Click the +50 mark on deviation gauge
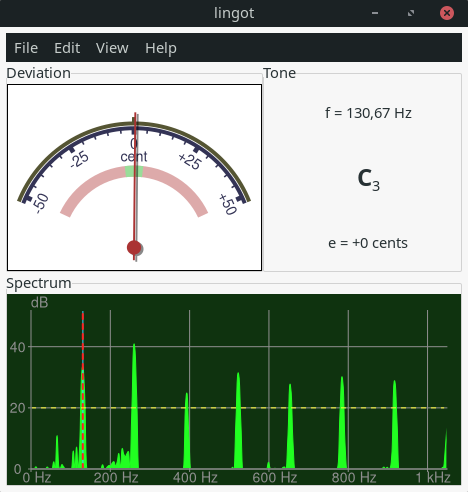The width and height of the screenshot is (468, 492). click(228, 204)
